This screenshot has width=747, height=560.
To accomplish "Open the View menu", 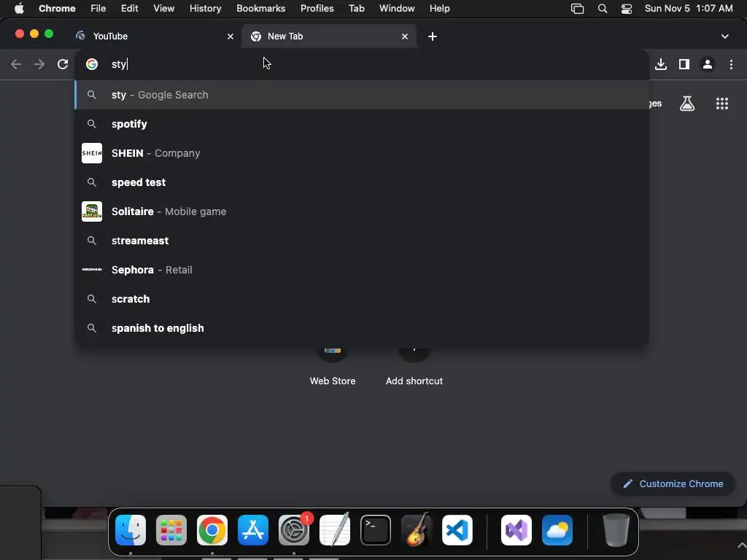I will pyautogui.click(x=164, y=9).
